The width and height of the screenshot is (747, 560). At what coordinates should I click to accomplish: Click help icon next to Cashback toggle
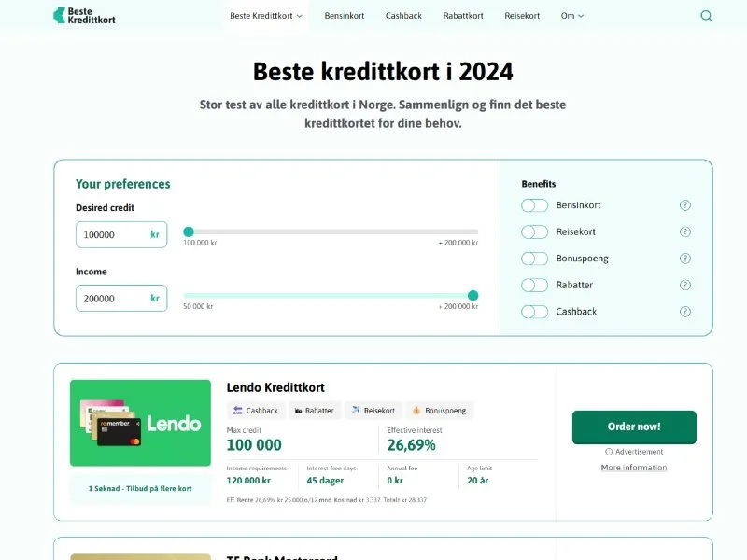tap(684, 312)
